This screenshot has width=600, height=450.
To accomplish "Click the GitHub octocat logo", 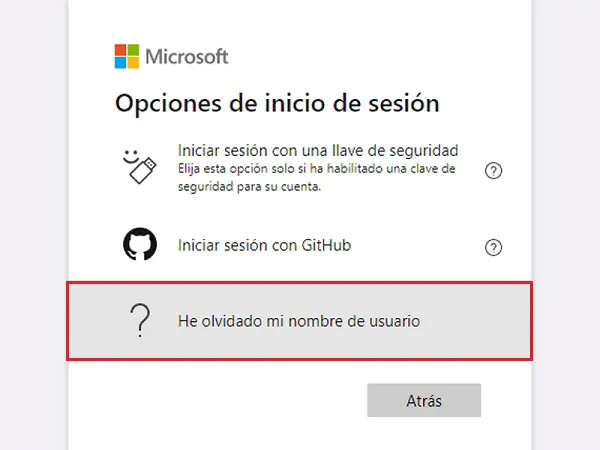I will coord(140,245).
